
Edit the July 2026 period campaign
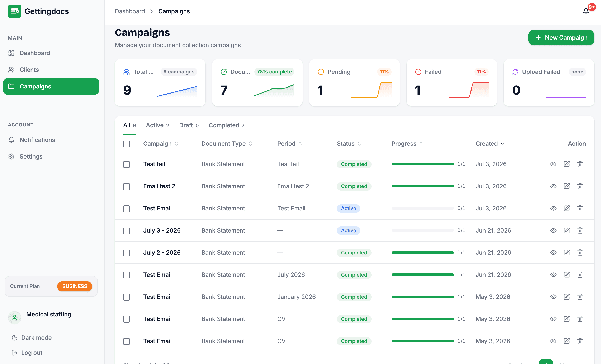[567, 275]
